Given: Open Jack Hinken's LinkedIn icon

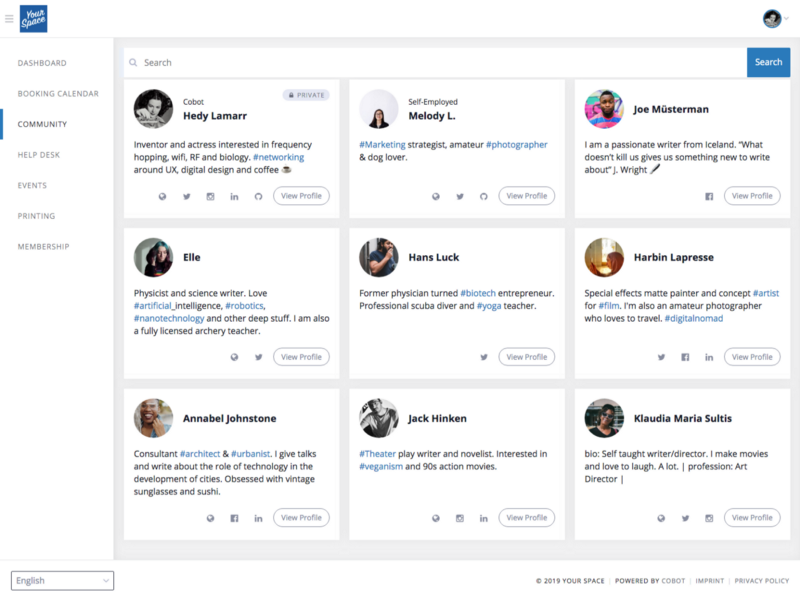Looking at the screenshot, I should pyautogui.click(x=484, y=518).
